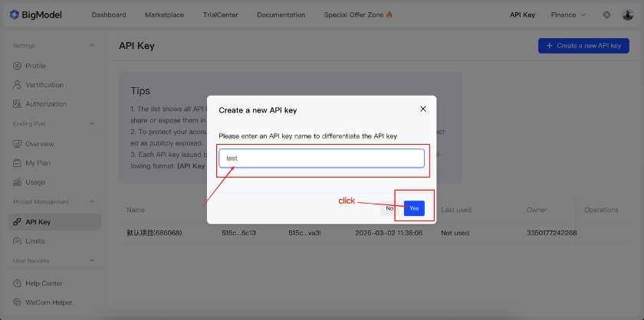The image size is (644, 320).
Task: Open Coding Plan Overview page
Action: 39,144
